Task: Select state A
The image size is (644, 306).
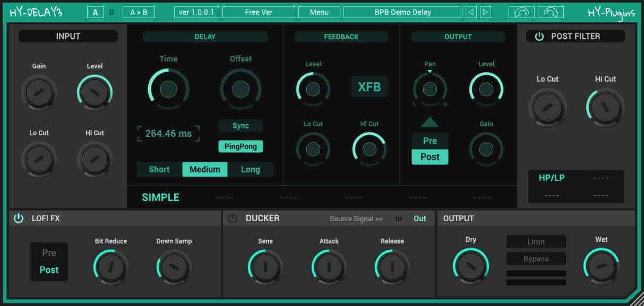Action: pyautogui.click(x=95, y=12)
